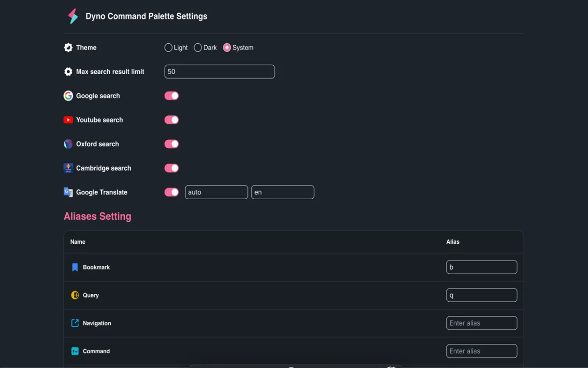The width and height of the screenshot is (588, 368).
Task: Click the Youtube search icon
Action: tap(68, 120)
